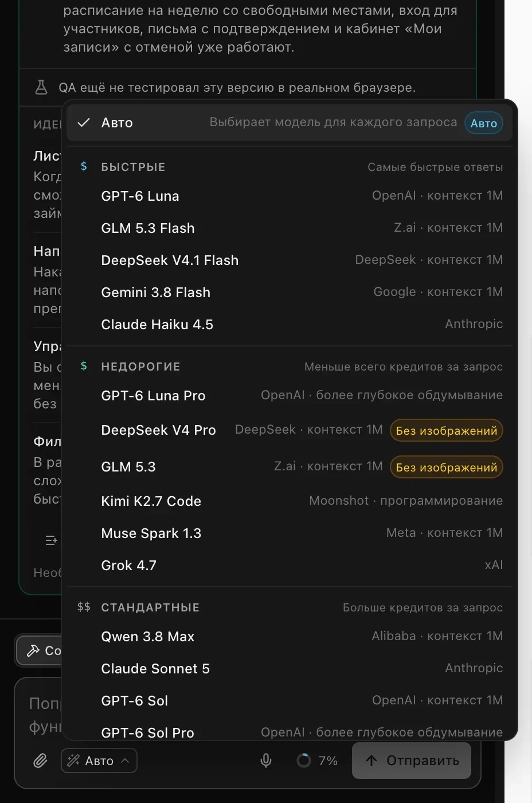
Task: Choose GPT-6 Luna Pro model
Action: [x=290, y=396]
